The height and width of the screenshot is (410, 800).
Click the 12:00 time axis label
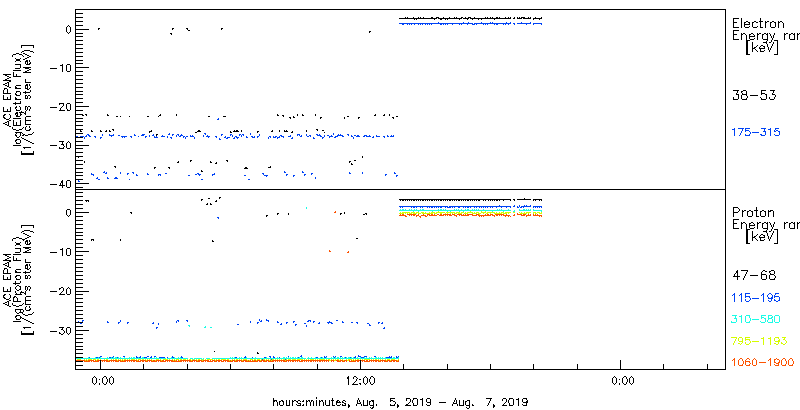361,380
